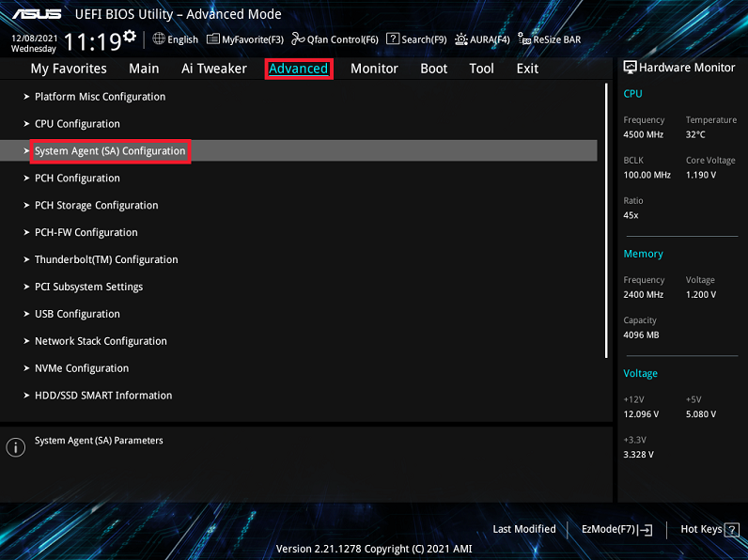Go to the Boot tab
The image size is (748, 560).
click(x=433, y=69)
